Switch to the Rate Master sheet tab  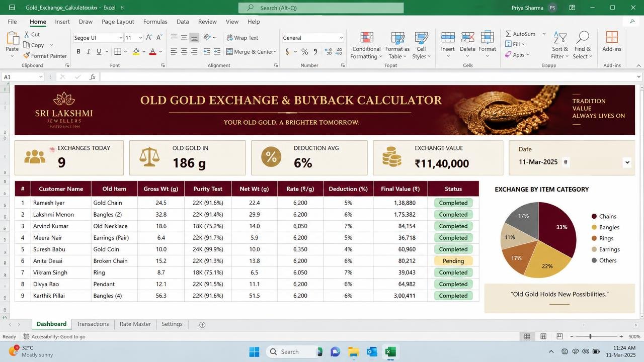(x=135, y=324)
